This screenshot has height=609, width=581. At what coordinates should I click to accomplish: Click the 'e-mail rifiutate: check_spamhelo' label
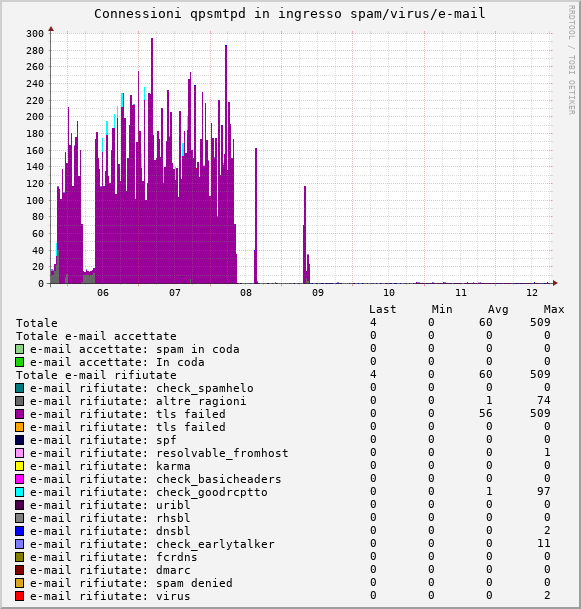(142, 388)
